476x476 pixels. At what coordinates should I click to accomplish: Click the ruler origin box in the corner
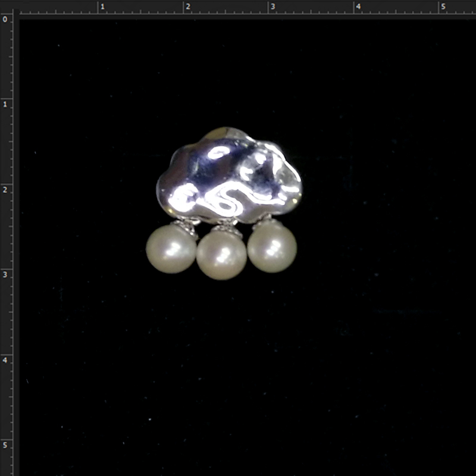(x=7, y=7)
